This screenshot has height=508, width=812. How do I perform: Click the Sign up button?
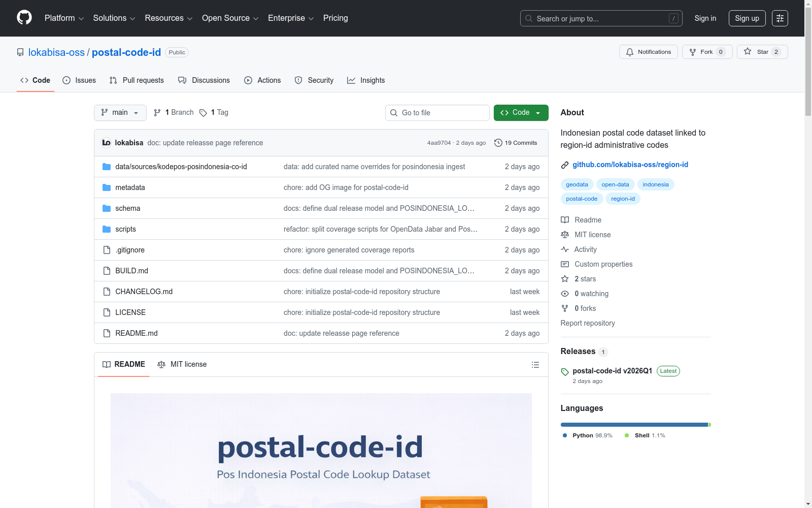[747, 18]
